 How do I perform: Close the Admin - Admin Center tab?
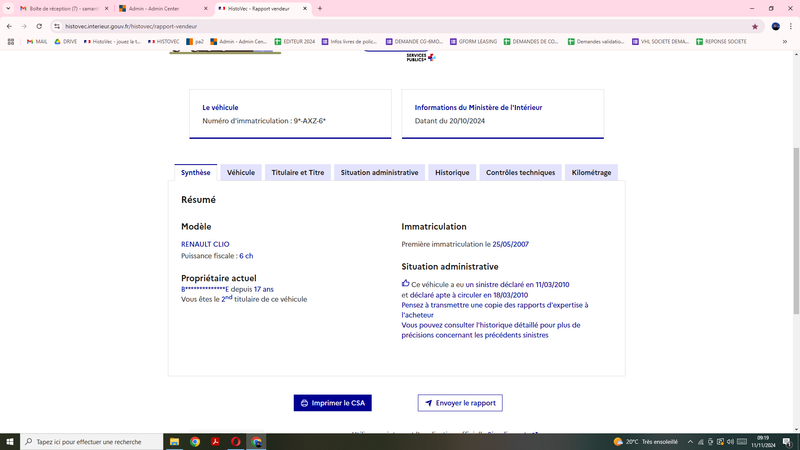point(206,9)
